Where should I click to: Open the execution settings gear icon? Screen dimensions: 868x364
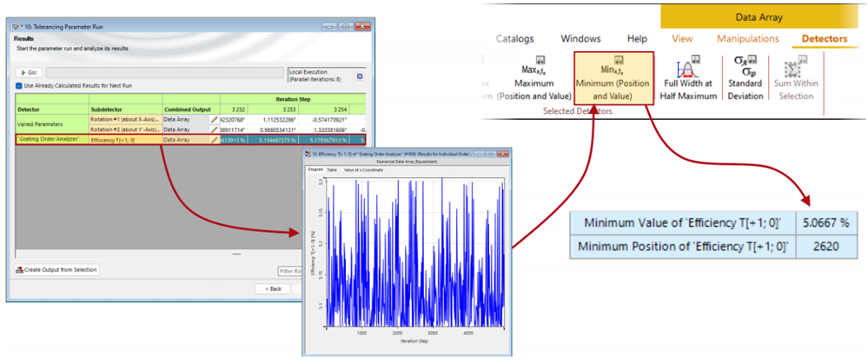359,76
